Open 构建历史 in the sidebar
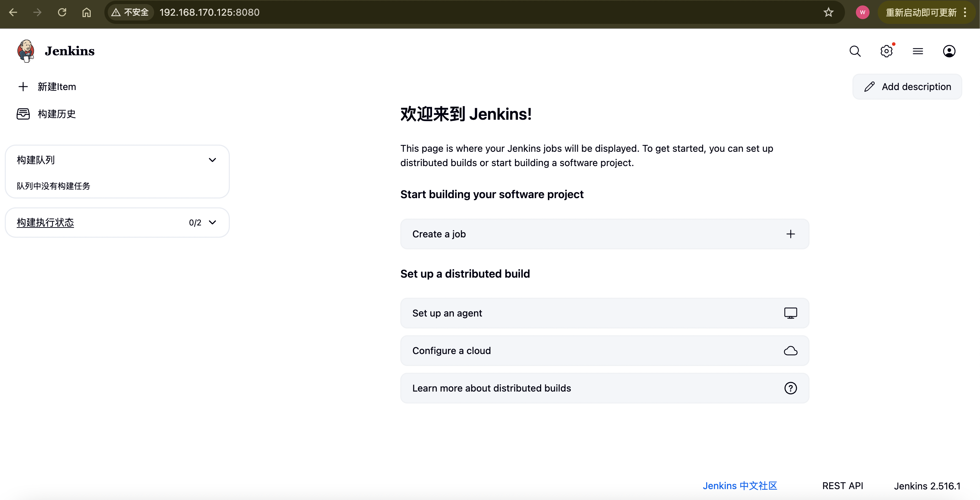Viewport: 980px width, 500px height. pyautogui.click(x=46, y=114)
